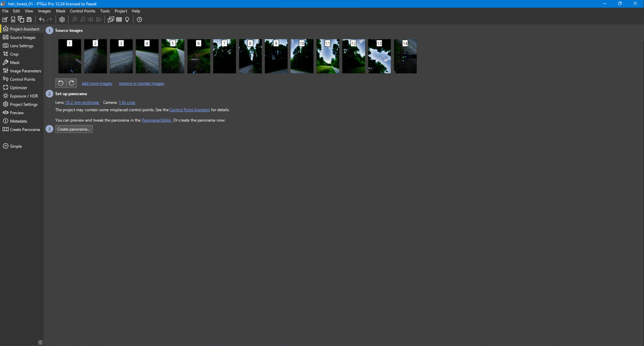644x346 pixels.
Task: Select source image thumbnail 3
Action: 121,56
